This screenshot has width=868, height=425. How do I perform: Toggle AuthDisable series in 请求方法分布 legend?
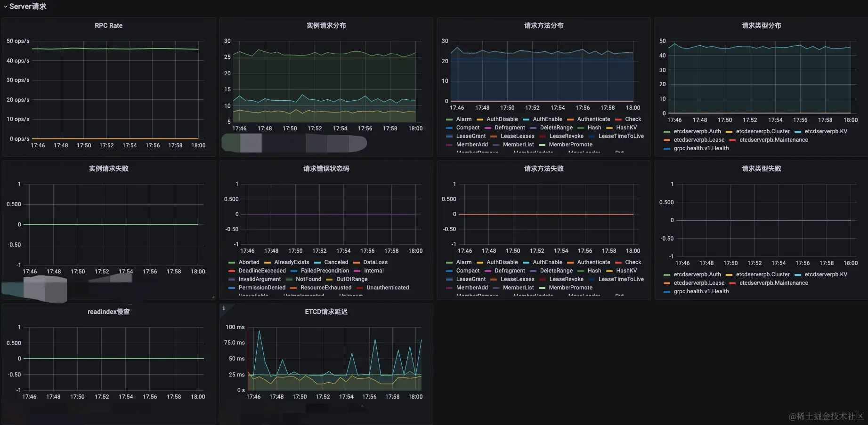coord(502,119)
